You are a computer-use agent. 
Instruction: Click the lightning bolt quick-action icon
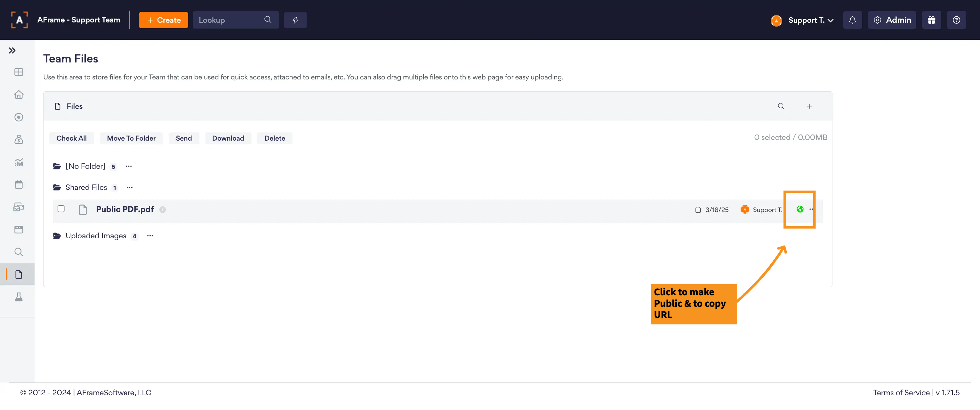click(295, 20)
